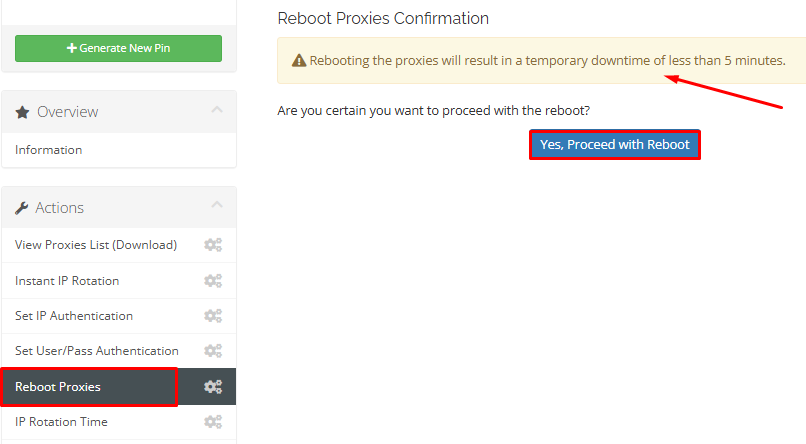Click Generate New Pin button
Screen dimensions: 806x444
(x=118, y=48)
